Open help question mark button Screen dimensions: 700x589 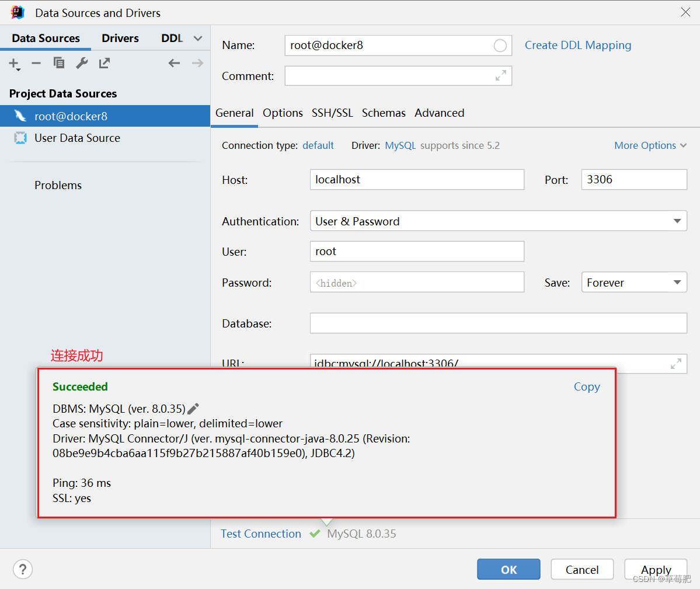click(x=23, y=569)
